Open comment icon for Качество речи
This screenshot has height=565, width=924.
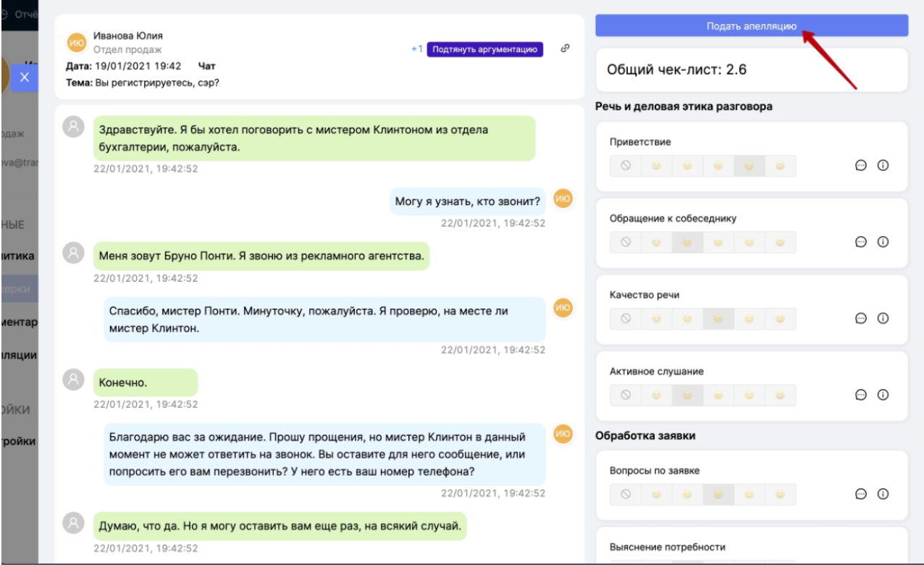pyautogui.click(x=861, y=318)
